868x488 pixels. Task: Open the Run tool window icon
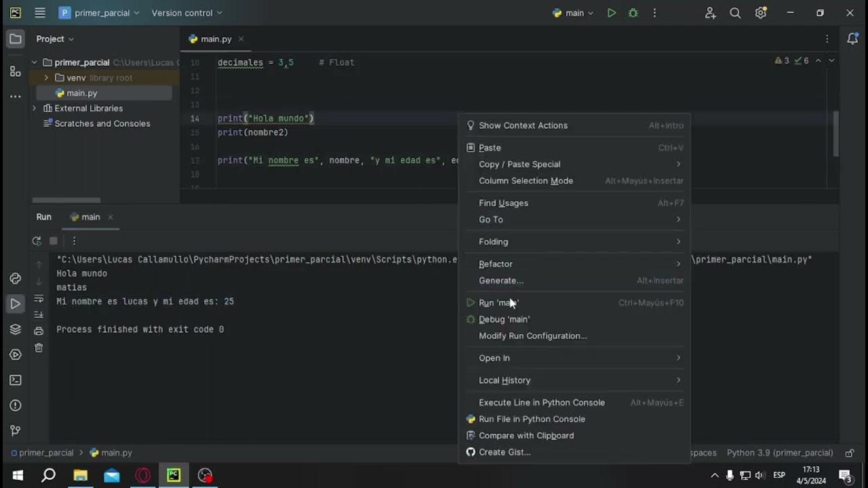tap(15, 304)
